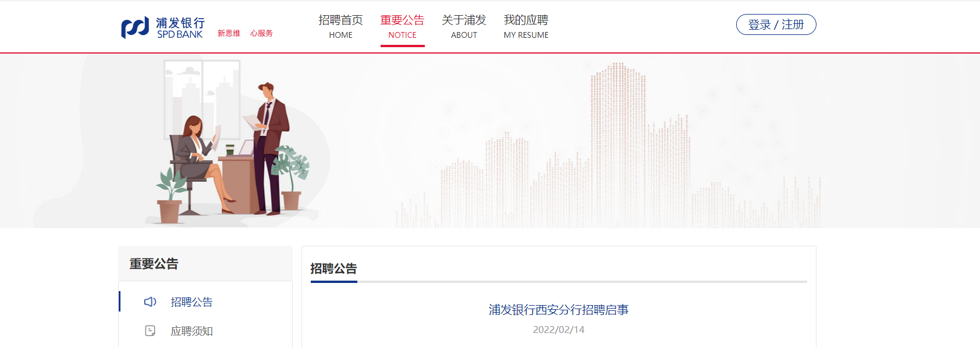Click the SPD Bank logo
Viewport: 980px width, 347px height.
(x=163, y=27)
